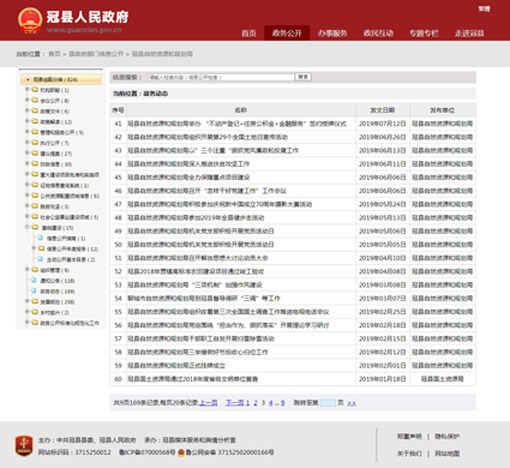Click folder icon for 组织管理 (9)
Screen dimensions: 510x468
pos(35,270)
